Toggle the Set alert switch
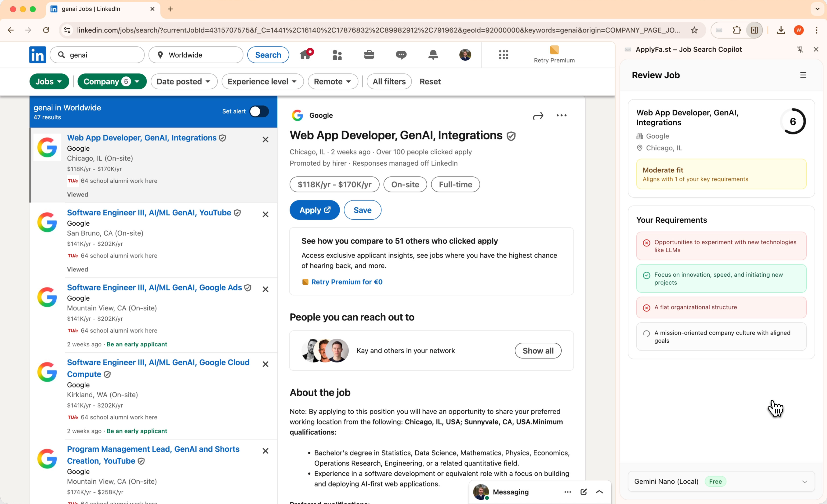 pos(259,111)
